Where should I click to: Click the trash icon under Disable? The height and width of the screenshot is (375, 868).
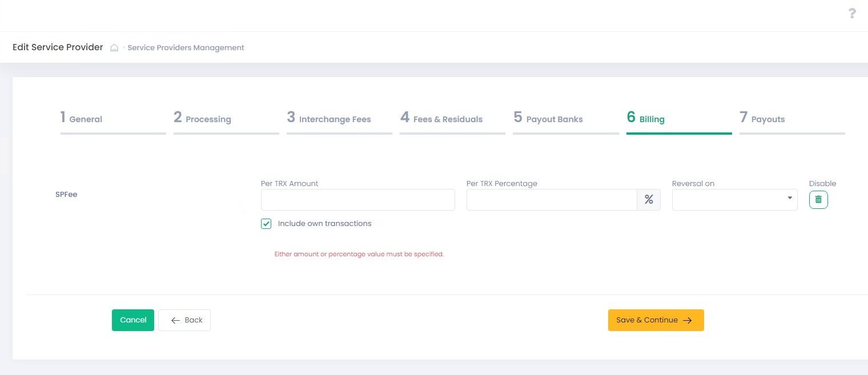point(818,200)
